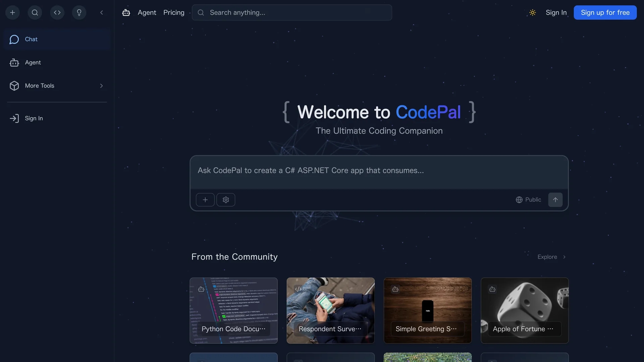Click Sign In in the top bar

556,13
